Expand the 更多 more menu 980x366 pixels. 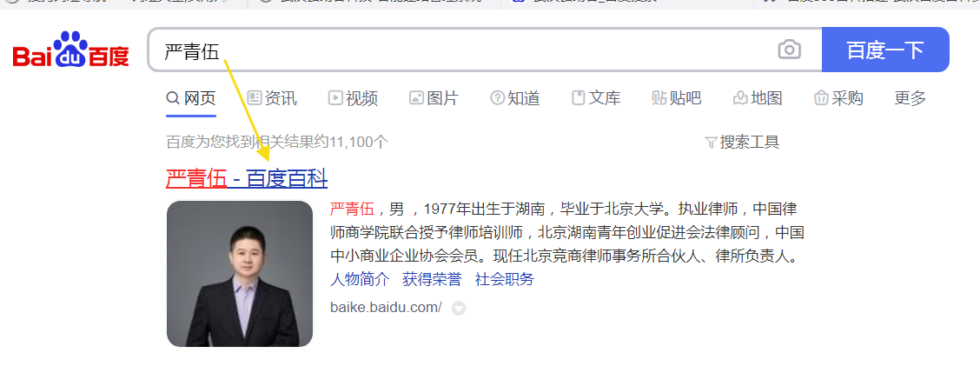coord(910,97)
